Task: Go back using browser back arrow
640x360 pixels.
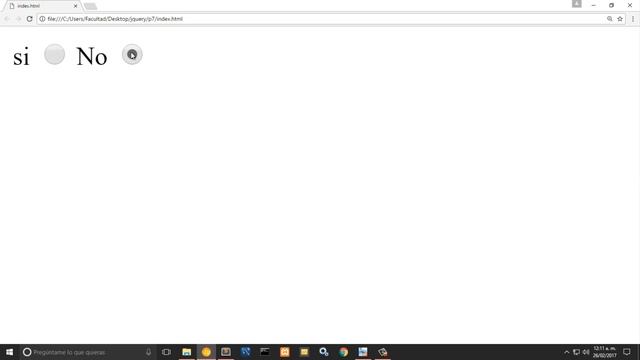Action: (x=7, y=19)
